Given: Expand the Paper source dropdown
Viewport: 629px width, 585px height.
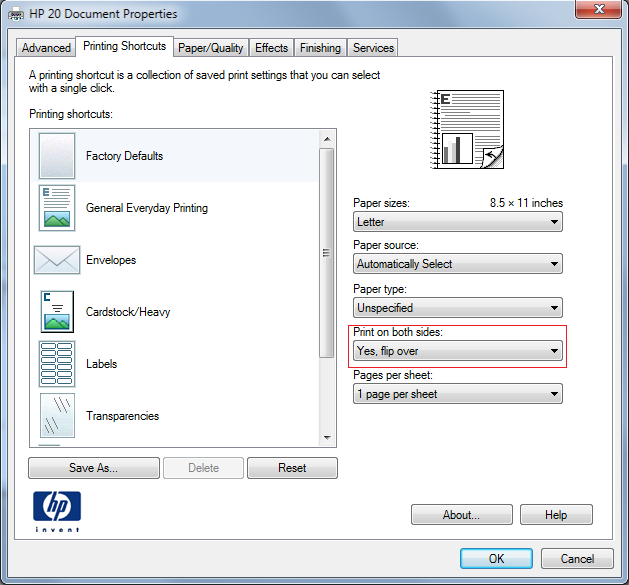Looking at the screenshot, I should tap(458, 264).
